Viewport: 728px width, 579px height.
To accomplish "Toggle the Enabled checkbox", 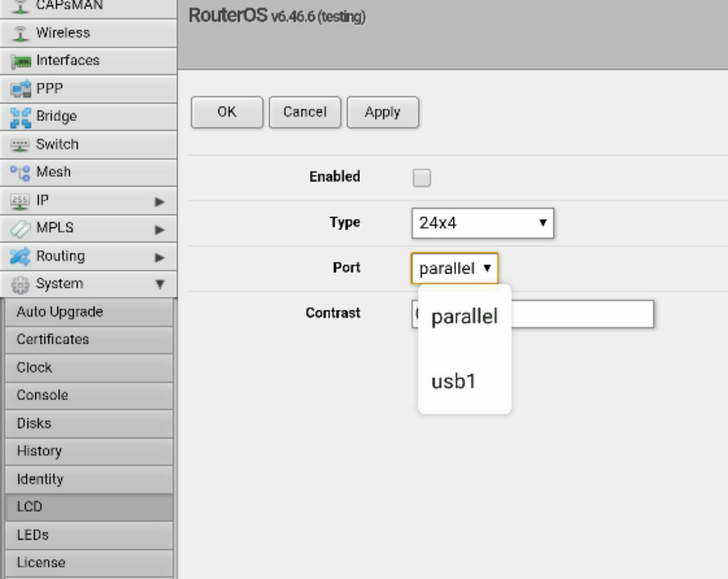I will [x=421, y=178].
